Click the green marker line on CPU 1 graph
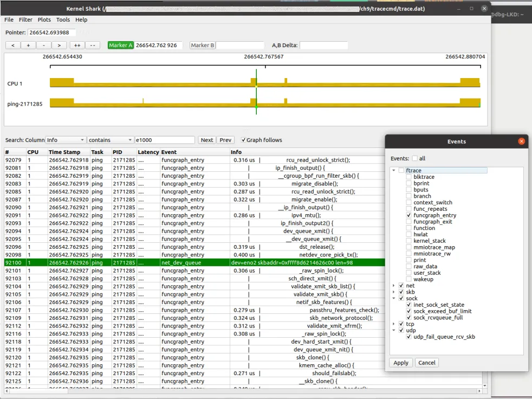Viewport: 532px width, 399px height. (256, 83)
